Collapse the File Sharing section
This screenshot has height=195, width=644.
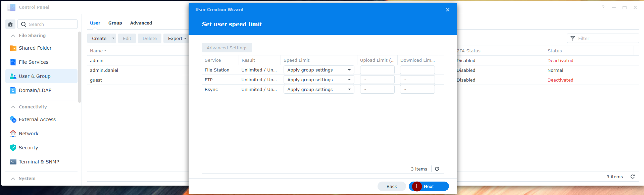[13, 35]
